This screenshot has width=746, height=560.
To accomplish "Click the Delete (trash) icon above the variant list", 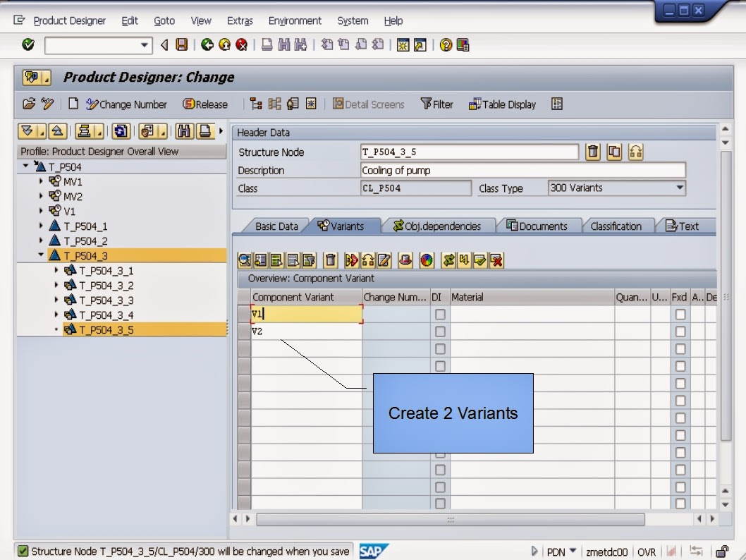I will (x=330, y=260).
